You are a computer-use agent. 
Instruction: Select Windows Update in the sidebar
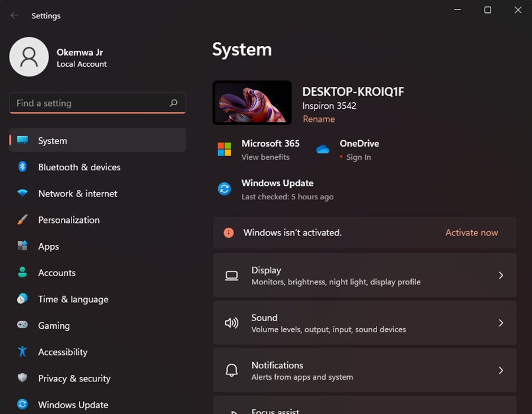click(x=73, y=405)
